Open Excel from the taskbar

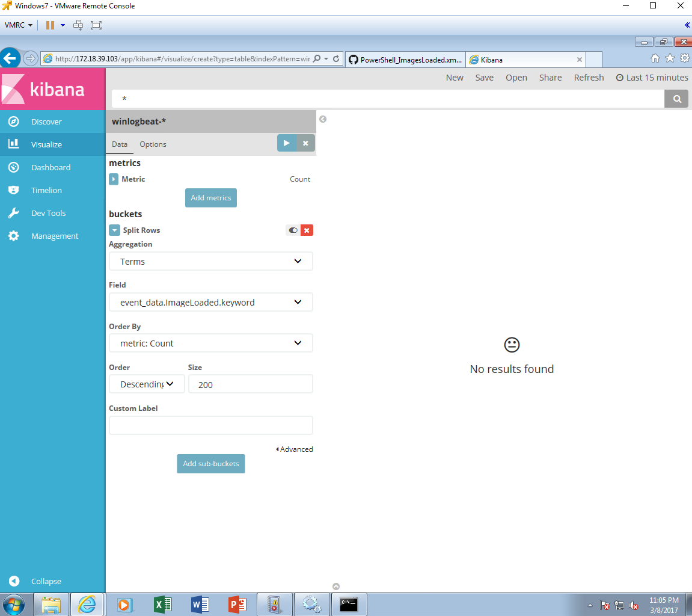coord(163,605)
